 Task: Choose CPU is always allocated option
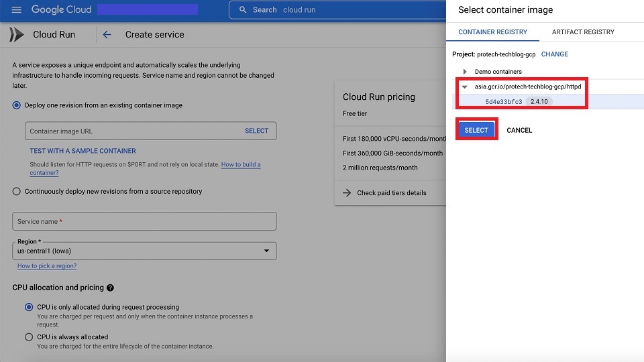click(x=29, y=337)
